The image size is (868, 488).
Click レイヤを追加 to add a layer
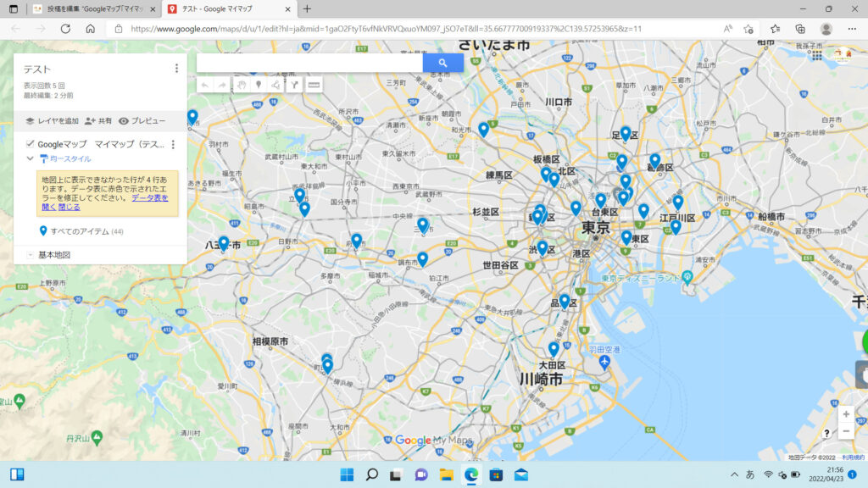pos(52,121)
